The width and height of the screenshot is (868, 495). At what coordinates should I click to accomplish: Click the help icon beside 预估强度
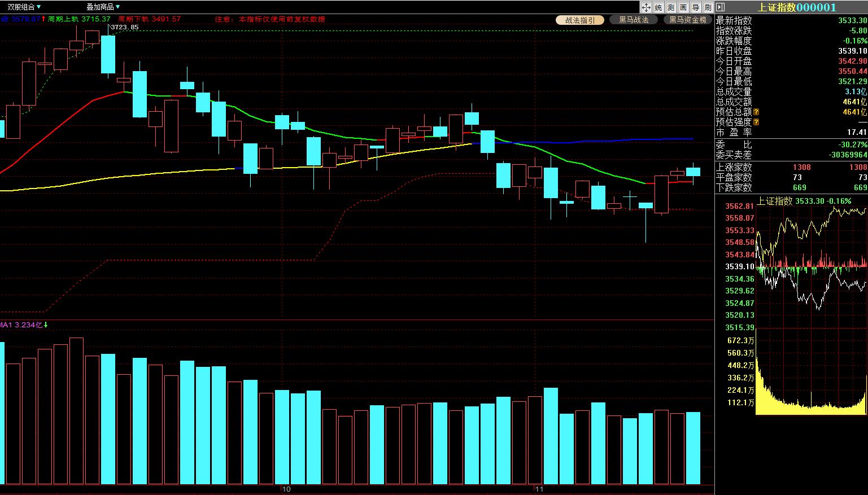756,122
